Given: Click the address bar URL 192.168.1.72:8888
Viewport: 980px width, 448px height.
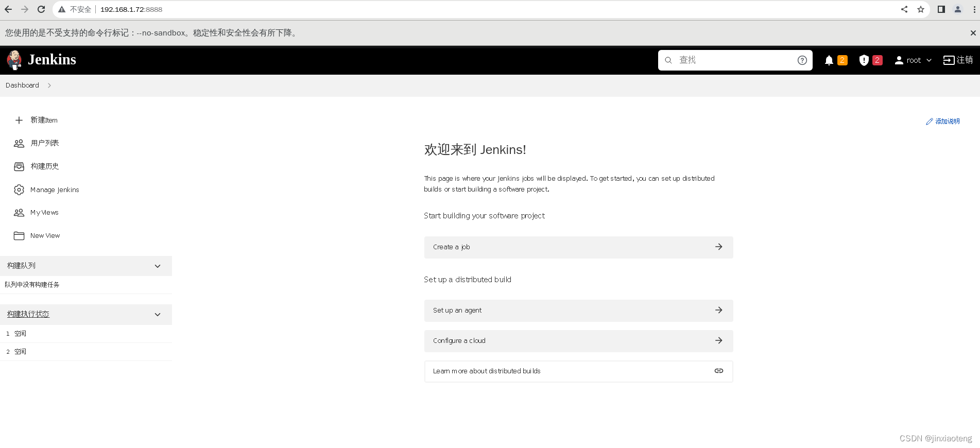Looking at the screenshot, I should click(x=131, y=9).
